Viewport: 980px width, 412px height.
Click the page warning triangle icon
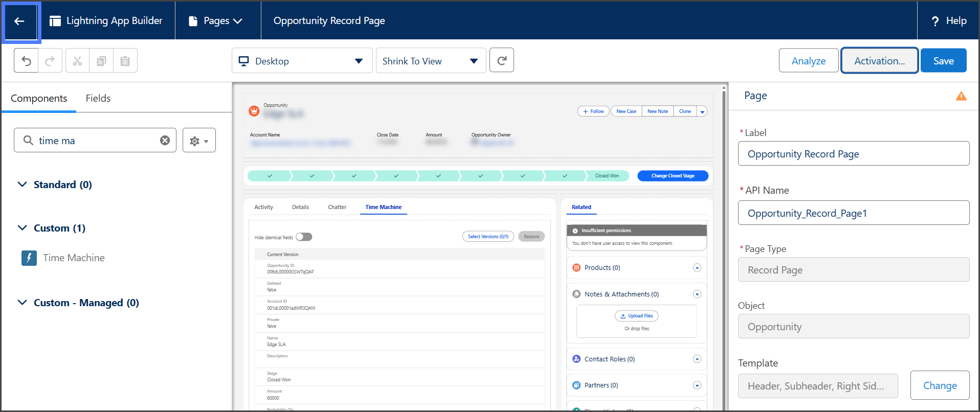click(x=961, y=96)
